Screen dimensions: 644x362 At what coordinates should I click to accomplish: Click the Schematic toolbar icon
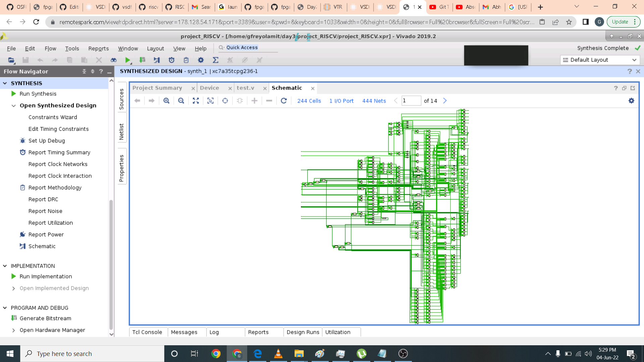pyautogui.click(x=157, y=60)
